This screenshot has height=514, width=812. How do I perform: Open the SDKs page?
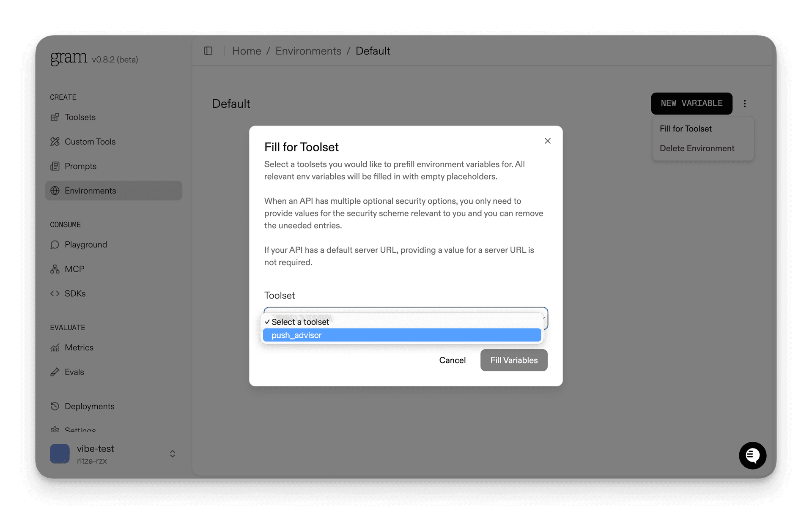tap(75, 293)
